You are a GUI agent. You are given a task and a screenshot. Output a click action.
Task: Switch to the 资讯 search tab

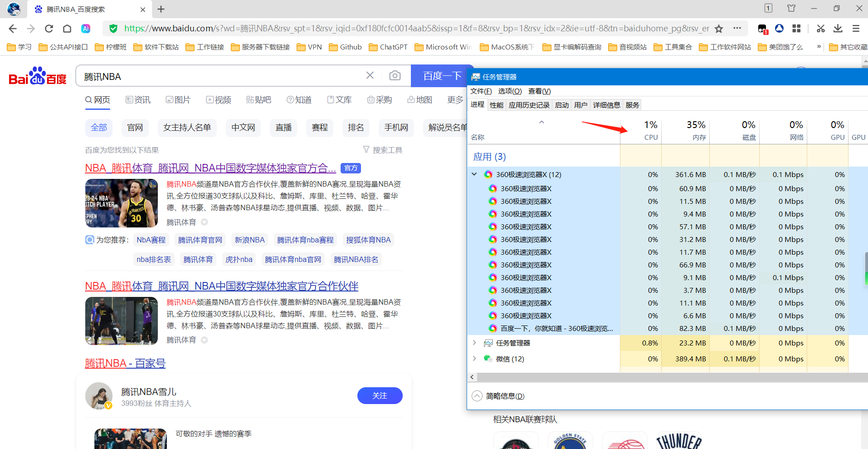point(138,100)
